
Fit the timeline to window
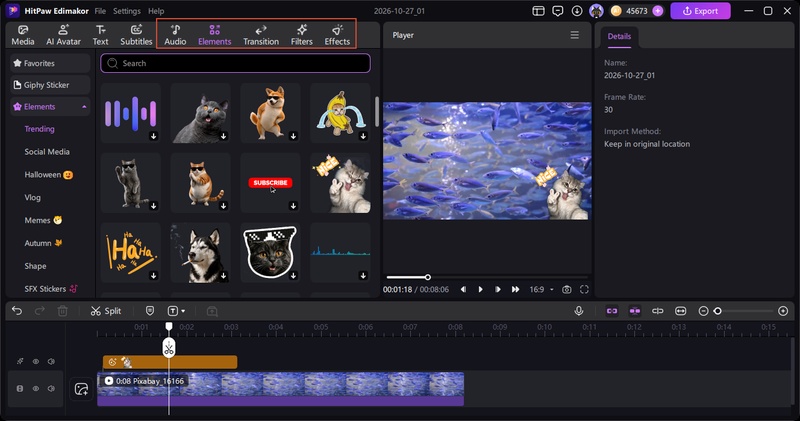[681, 311]
